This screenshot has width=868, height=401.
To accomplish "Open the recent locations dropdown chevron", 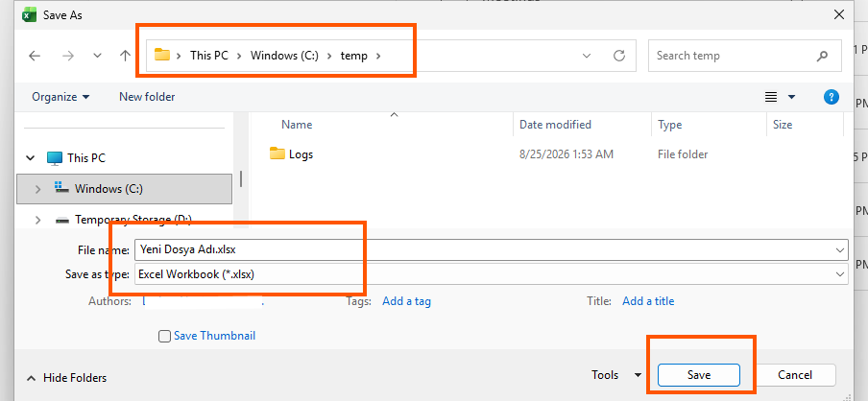I will coord(97,56).
